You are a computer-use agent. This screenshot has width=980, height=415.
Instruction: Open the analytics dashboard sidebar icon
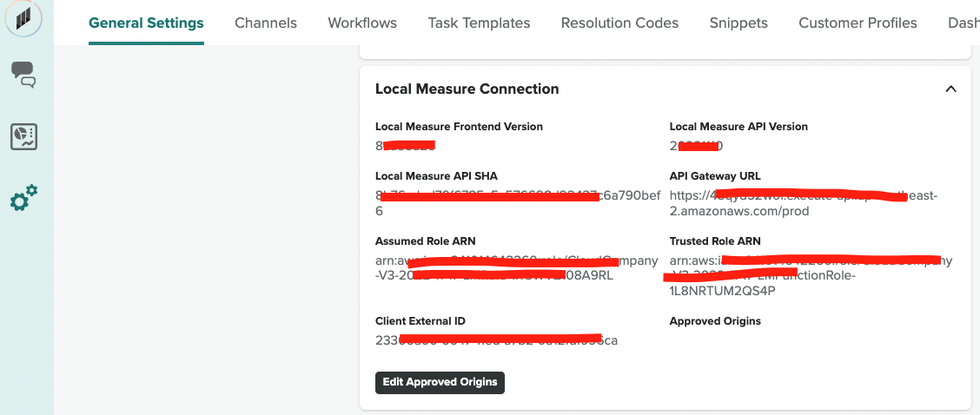coord(23,136)
